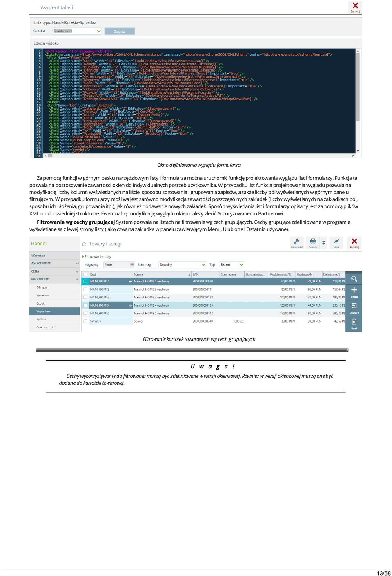Sort by the Nazwa column header

tap(162, 274)
